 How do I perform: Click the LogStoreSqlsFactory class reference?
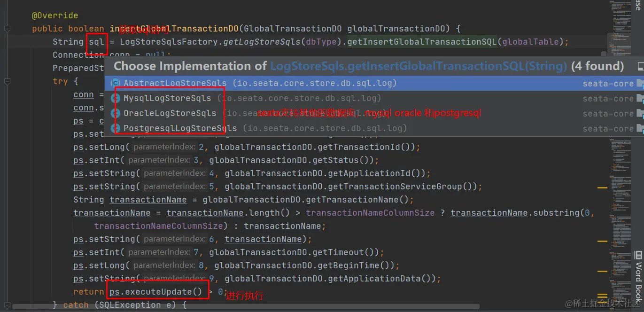(169, 42)
